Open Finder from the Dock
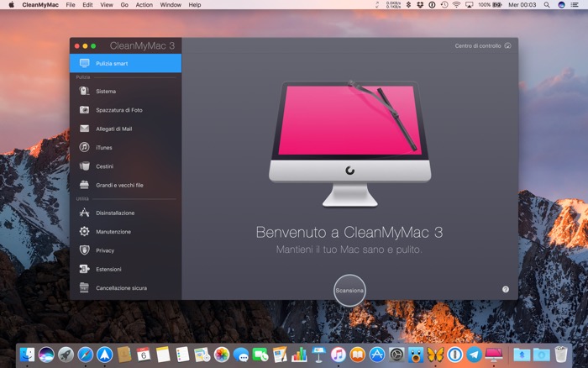The width and height of the screenshot is (588, 368). 27,355
